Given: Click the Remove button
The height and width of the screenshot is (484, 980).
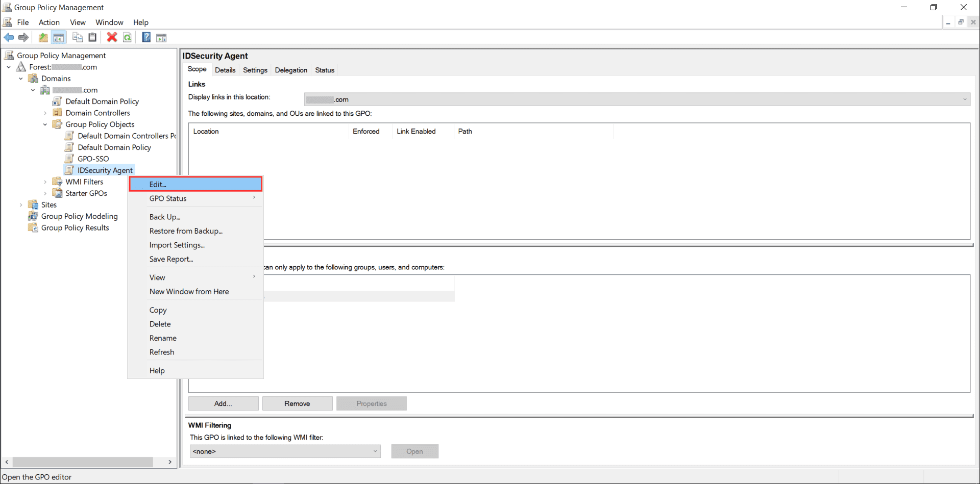Looking at the screenshot, I should (297, 403).
